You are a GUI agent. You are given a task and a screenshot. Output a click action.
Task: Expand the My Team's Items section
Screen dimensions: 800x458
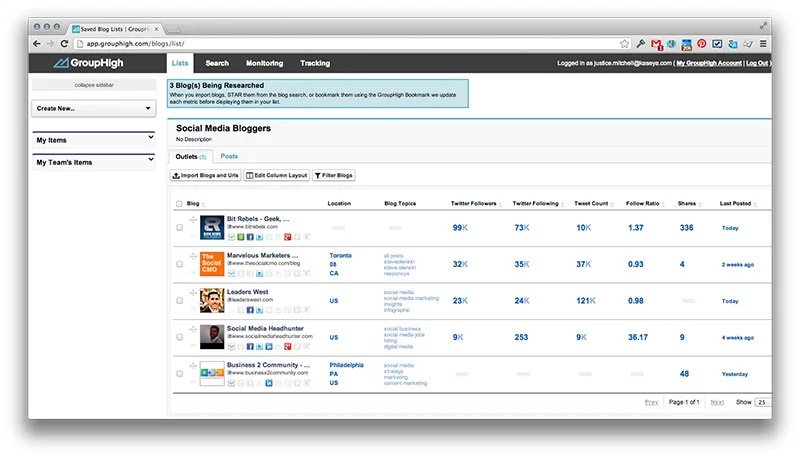94,162
